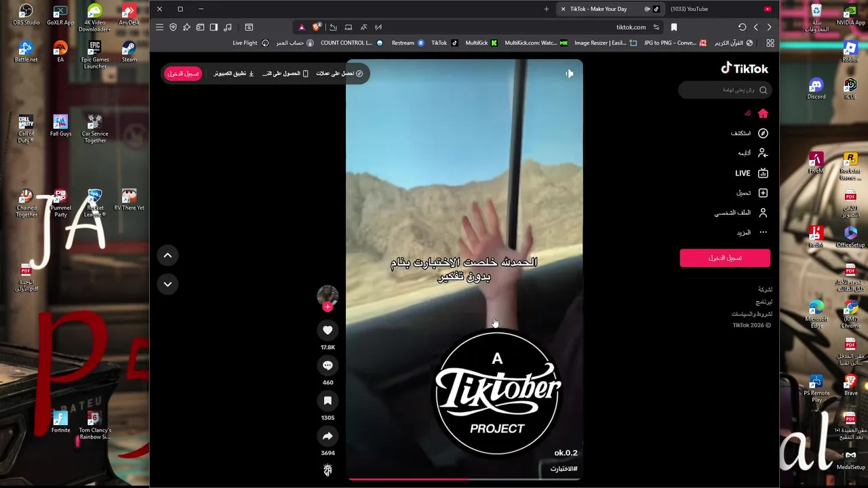Toggle the video mute speaker icon
Screen dimensions: 868x488
coord(570,73)
